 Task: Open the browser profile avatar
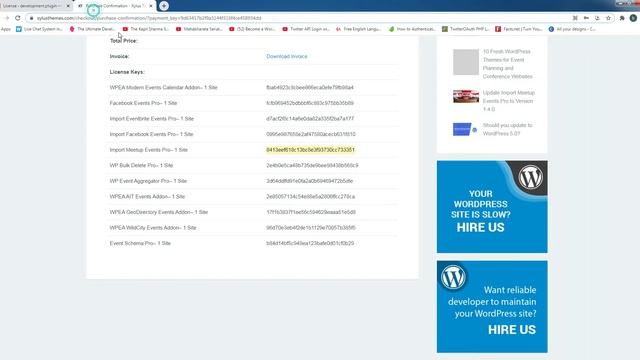click(x=633, y=18)
